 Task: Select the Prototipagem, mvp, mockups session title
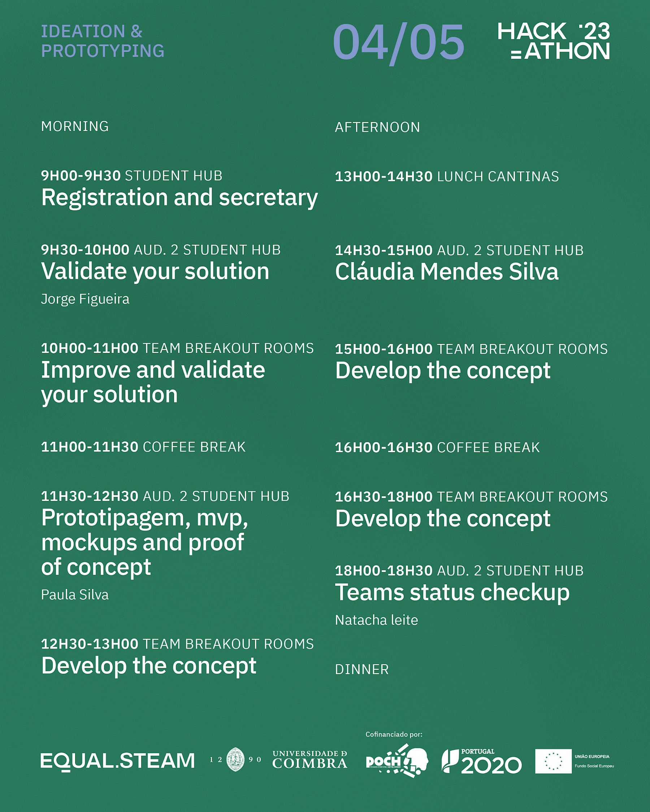pos(144,542)
